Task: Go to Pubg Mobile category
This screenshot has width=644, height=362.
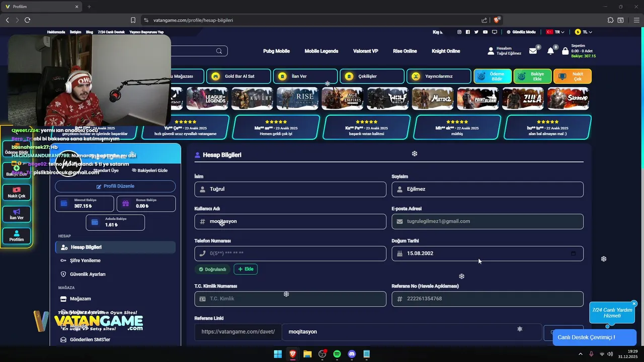Action: [x=276, y=51]
